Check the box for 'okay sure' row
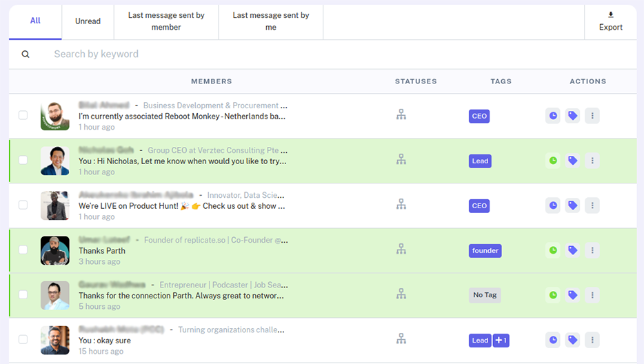This screenshot has width=644, height=364. pos(23,339)
